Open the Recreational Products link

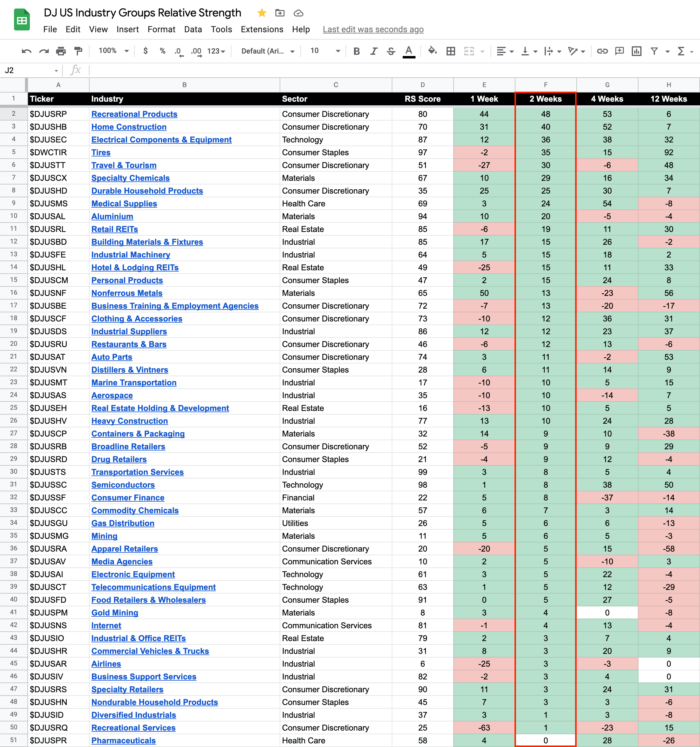click(x=134, y=114)
